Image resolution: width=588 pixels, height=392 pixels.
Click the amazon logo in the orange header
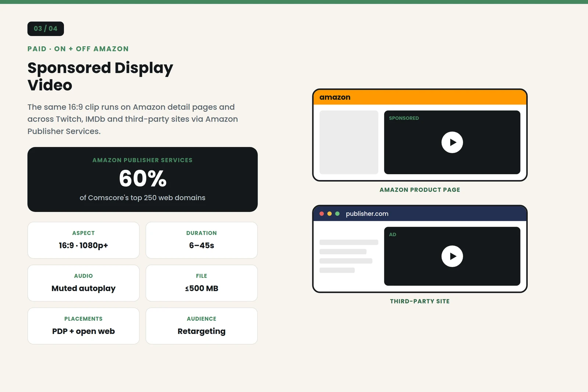(335, 97)
